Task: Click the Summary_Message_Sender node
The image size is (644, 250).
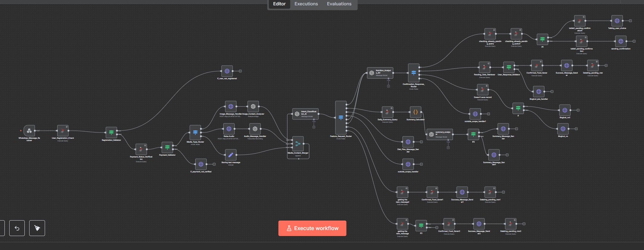Action: (x=503, y=129)
